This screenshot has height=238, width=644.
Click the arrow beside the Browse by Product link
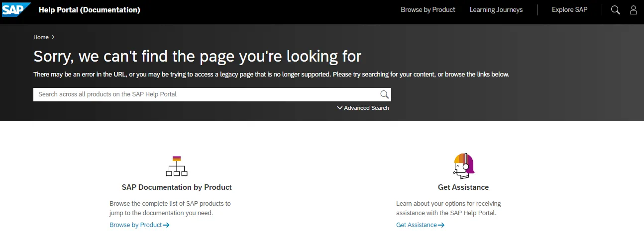[x=166, y=225]
